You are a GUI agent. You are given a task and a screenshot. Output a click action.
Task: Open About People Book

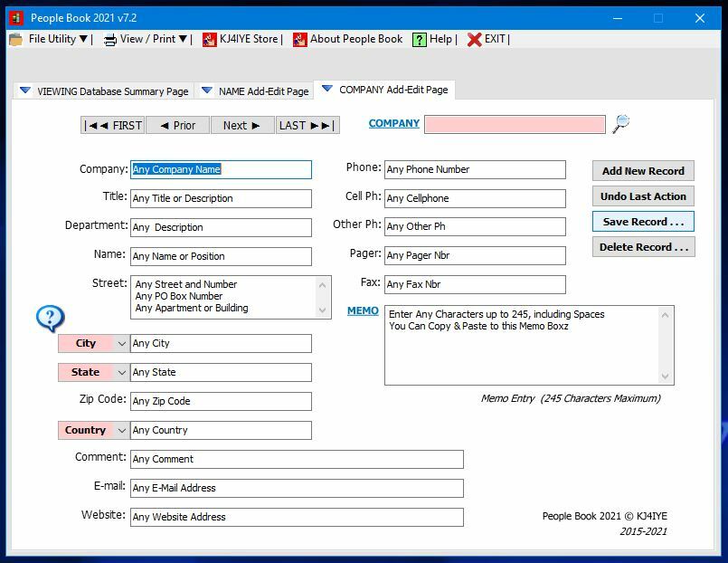click(x=356, y=39)
